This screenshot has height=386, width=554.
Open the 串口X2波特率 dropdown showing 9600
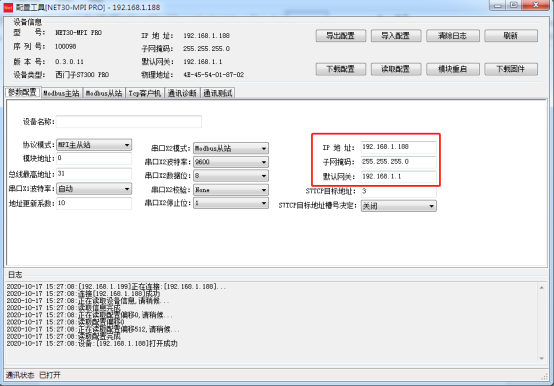tap(231, 162)
